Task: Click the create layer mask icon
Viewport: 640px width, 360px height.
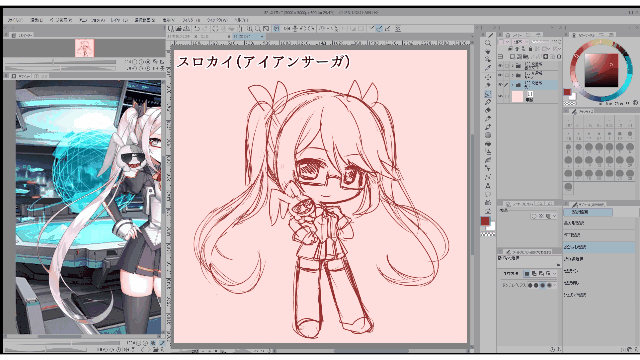Action: tap(546, 56)
